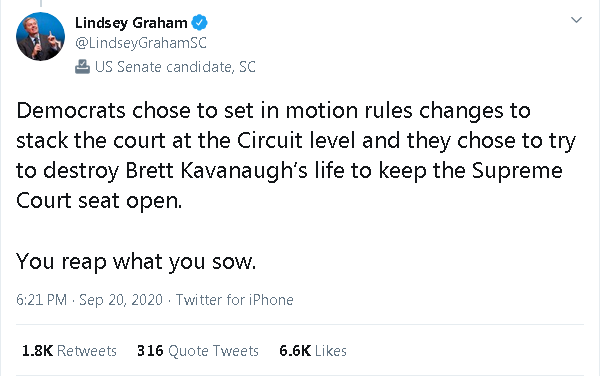
Task: Visit the @LindseyGrahamSC handle
Action: coord(141,43)
